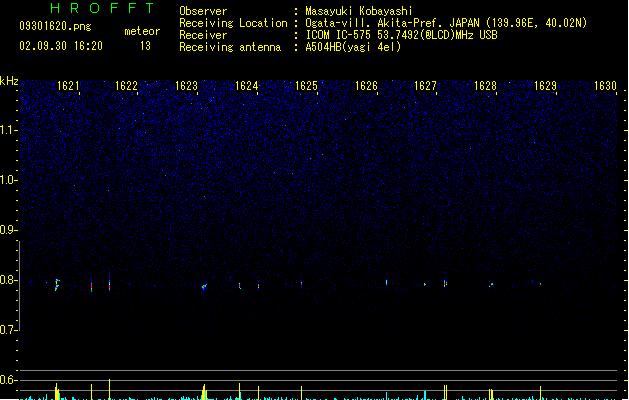Click the spectrogram echo just after 1623
Image resolution: width=629 pixels, height=400 pixels.
tap(204, 286)
